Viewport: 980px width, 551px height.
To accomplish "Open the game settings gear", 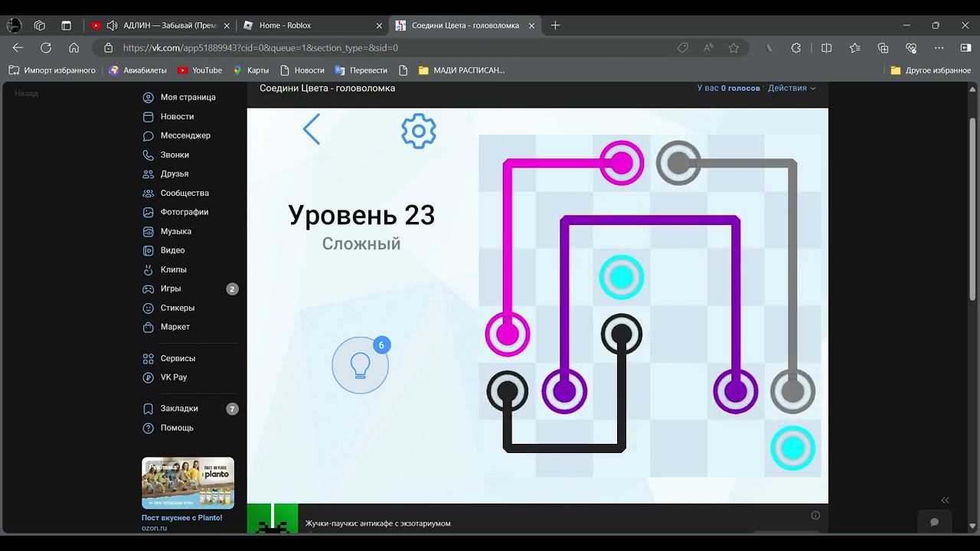I will click(418, 132).
